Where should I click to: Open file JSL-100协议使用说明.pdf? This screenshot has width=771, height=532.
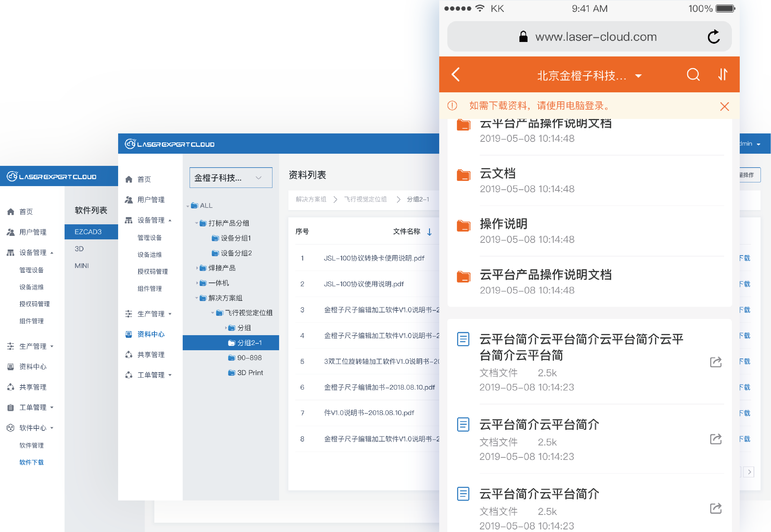point(363,284)
